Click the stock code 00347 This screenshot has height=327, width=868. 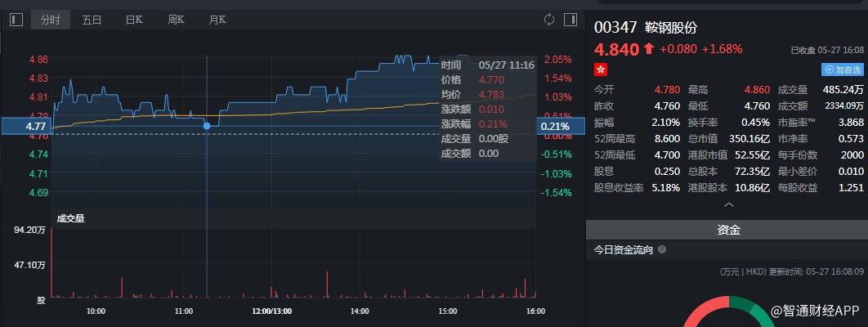coord(615,27)
